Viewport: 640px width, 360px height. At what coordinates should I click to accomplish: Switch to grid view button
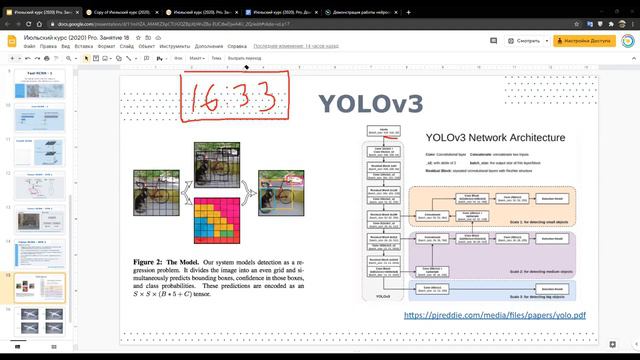(54, 347)
